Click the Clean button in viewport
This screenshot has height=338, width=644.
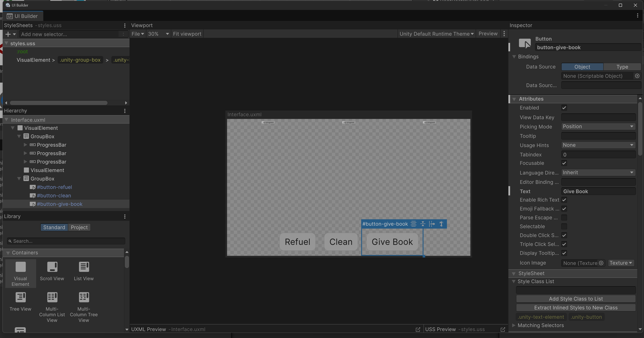[341, 242]
